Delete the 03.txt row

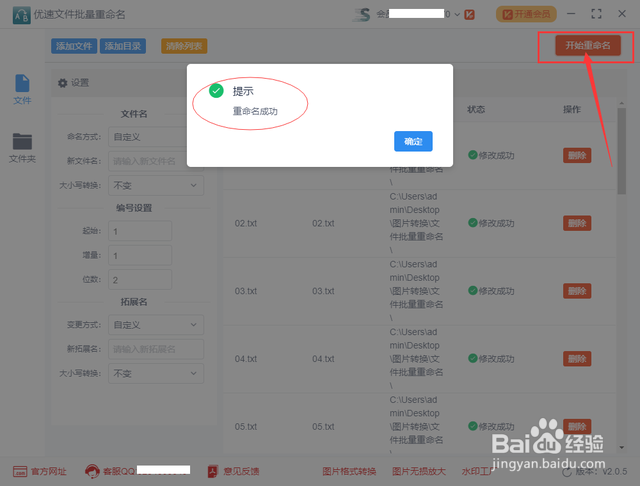[577, 291]
